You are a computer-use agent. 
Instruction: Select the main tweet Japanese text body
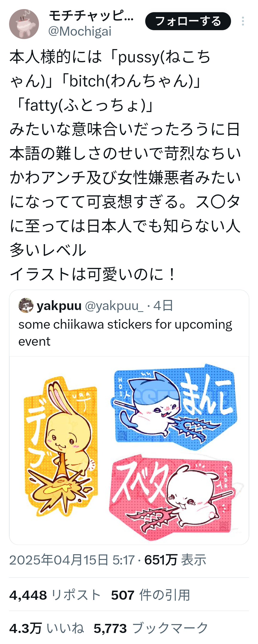125,165
